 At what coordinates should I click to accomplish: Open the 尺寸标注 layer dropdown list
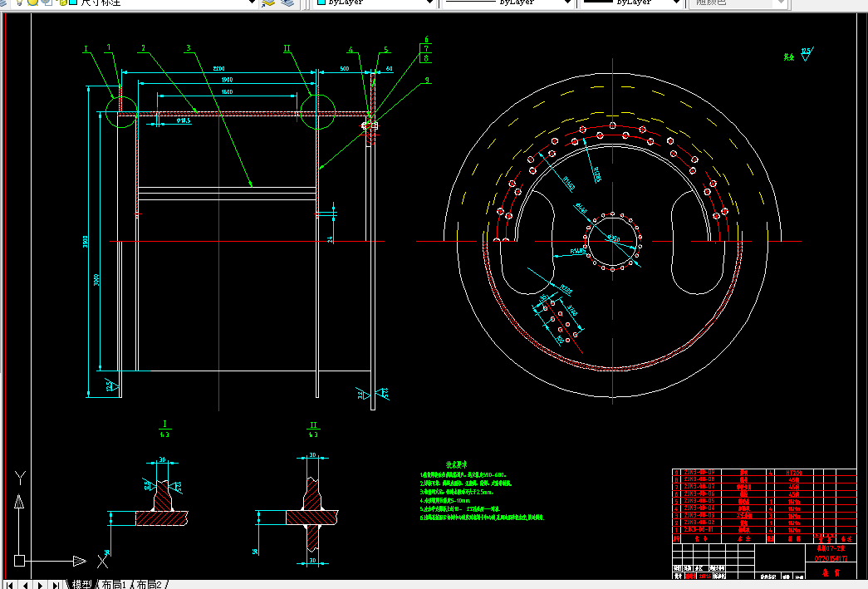tap(252, 2)
